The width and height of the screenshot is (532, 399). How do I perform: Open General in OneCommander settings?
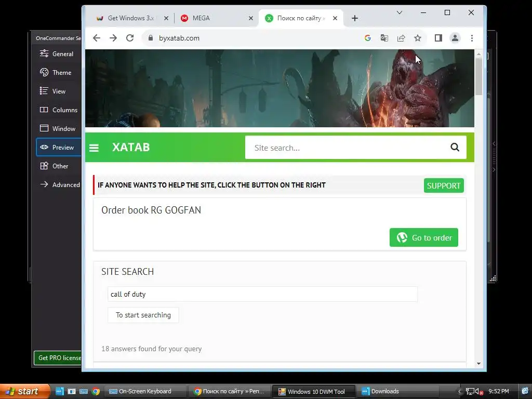[x=58, y=54]
